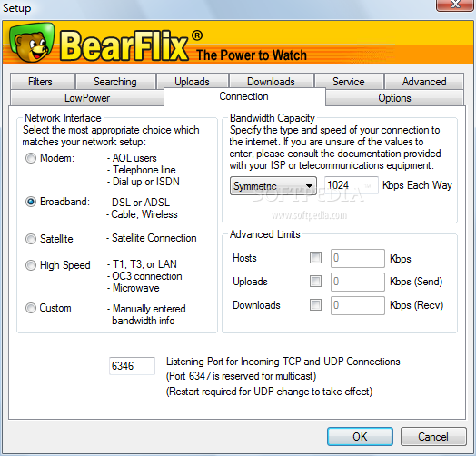Click the 'Listening Port for Incoming TCP and UDP Connections' label
Image resolution: width=476 pixels, height=456 pixels.
pyautogui.click(x=283, y=362)
